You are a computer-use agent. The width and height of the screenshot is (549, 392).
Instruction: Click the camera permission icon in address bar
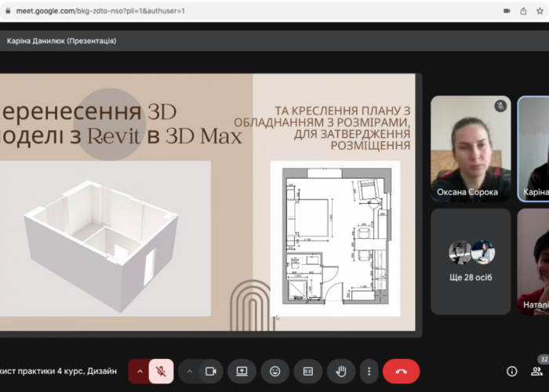click(x=507, y=11)
